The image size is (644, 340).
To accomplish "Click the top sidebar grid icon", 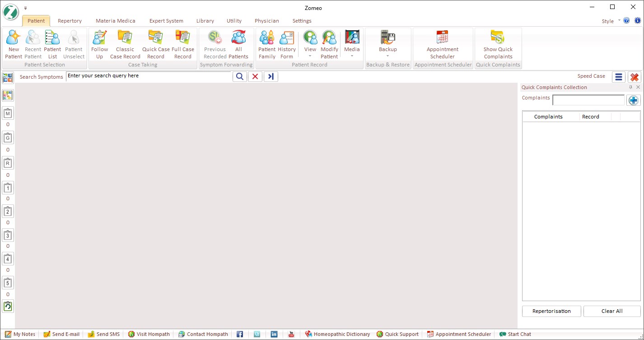I will tap(8, 77).
